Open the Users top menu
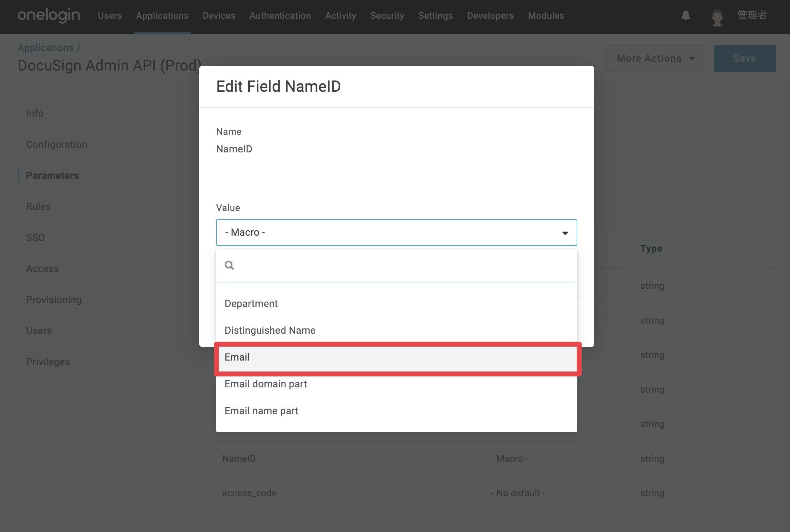This screenshot has height=532, width=790. pyautogui.click(x=110, y=16)
